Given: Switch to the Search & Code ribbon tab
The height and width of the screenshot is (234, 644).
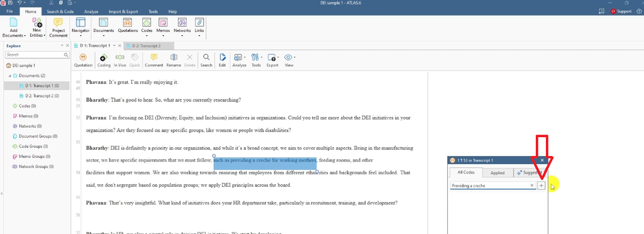Looking at the screenshot, I should click(60, 11).
